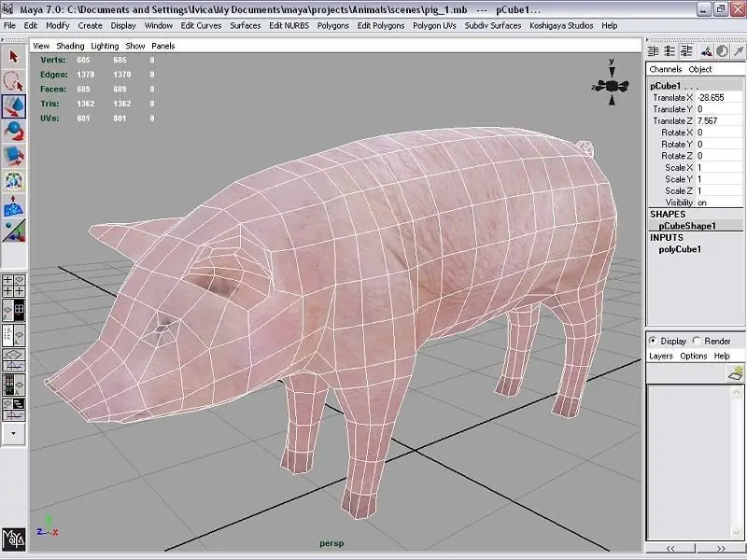
Task: Choose the Soft Modification tool
Action: [x=13, y=205]
